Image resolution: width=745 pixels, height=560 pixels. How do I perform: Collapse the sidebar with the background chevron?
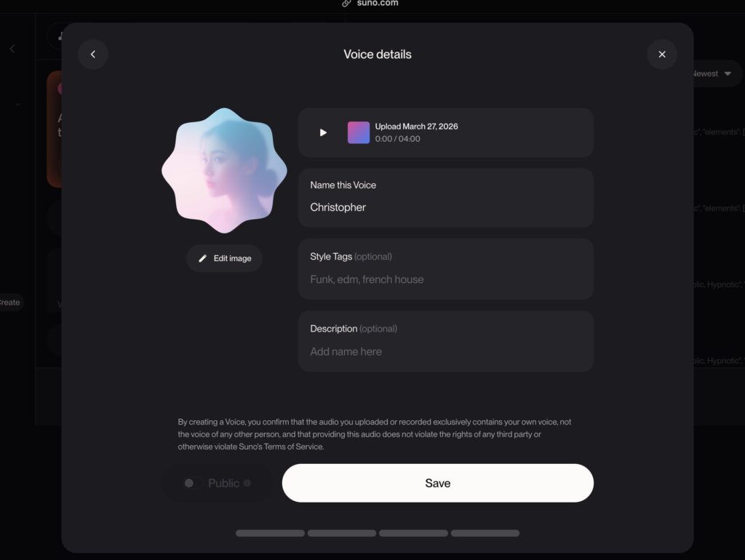click(x=12, y=49)
